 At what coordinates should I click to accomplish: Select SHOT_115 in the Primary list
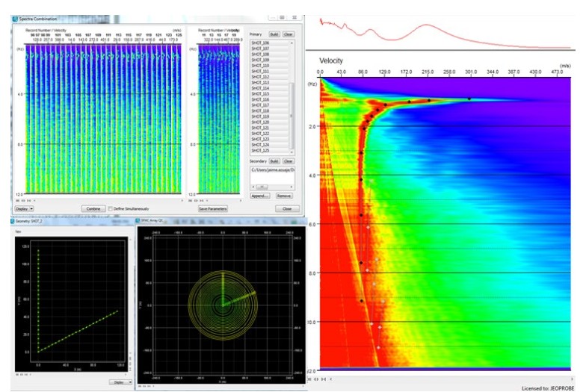click(x=260, y=93)
